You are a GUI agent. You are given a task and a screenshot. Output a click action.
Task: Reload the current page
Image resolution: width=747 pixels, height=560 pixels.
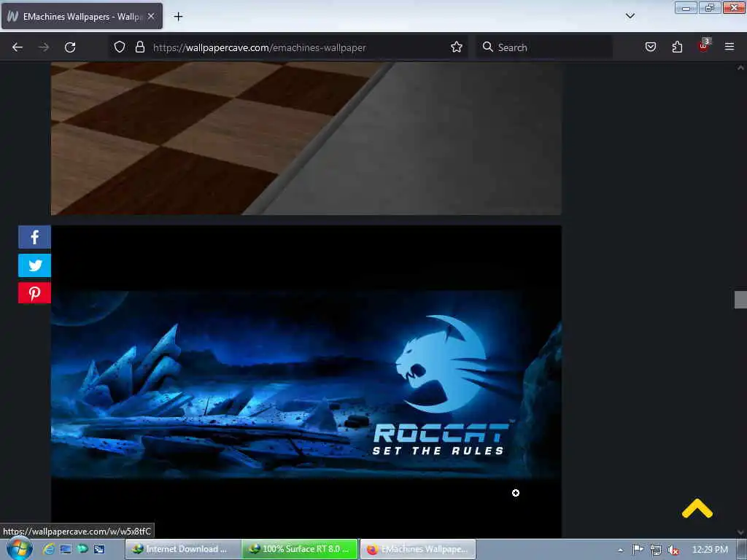[x=70, y=47]
